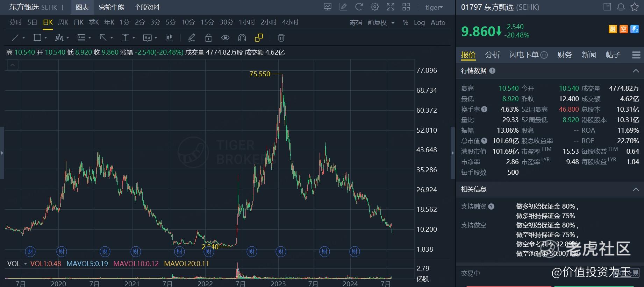
Task: Toggle the magnet snap mode
Action: point(242,38)
